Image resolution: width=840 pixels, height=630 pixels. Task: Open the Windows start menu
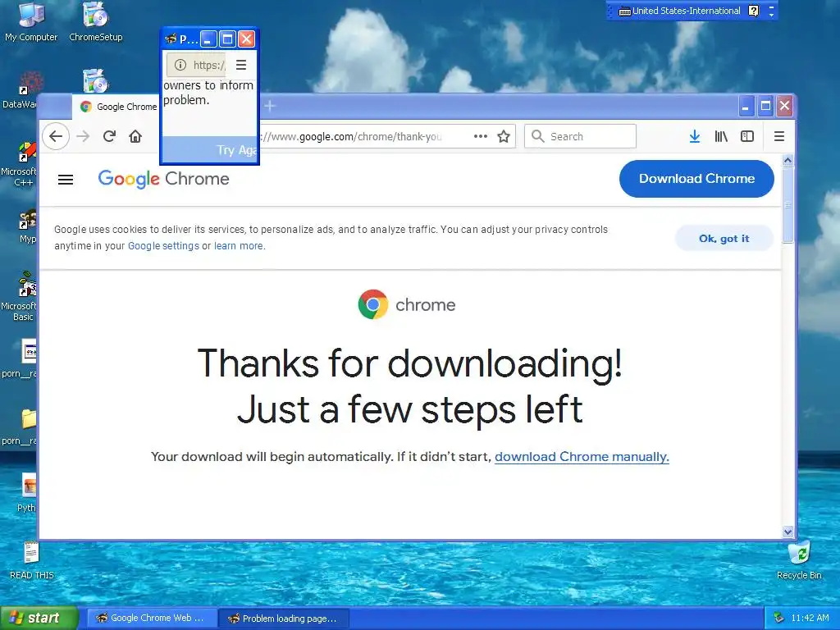tap(39, 618)
